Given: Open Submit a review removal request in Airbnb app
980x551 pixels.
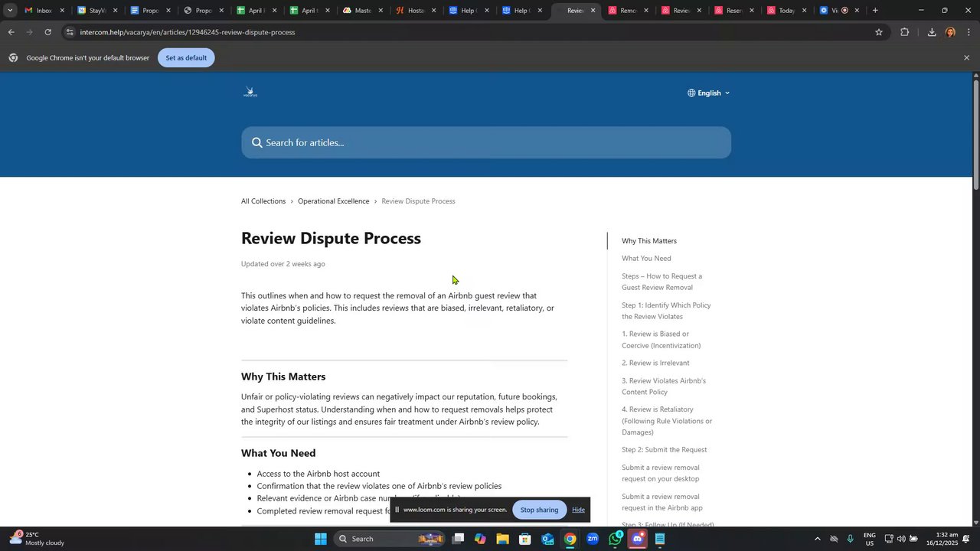Looking at the screenshot, I should pyautogui.click(x=662, y=502).
